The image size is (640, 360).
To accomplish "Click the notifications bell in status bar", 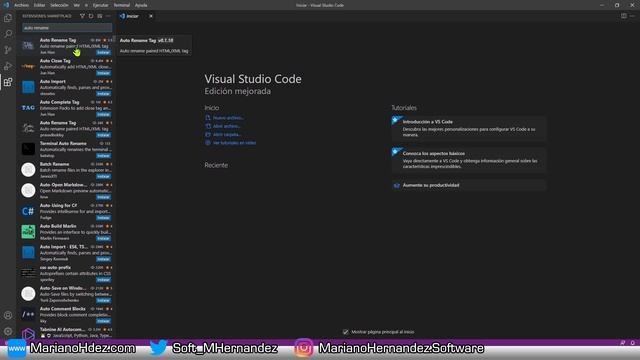I will [x=632, y=343].
